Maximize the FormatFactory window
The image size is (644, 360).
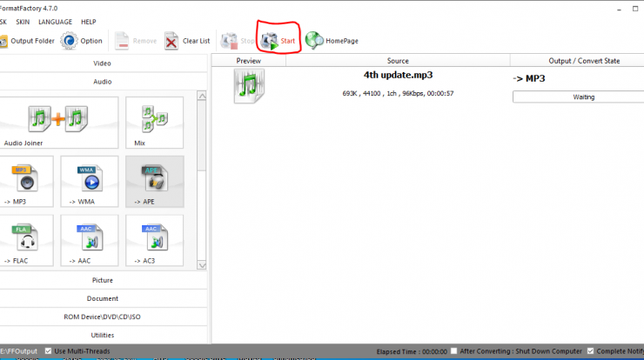click(635, 9)
